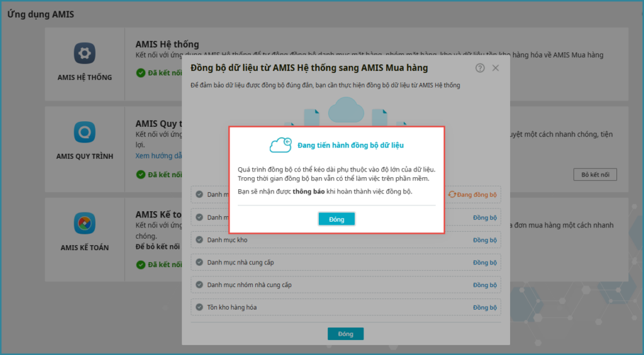Click the Ứng dụng AMIS page heading
The height and width of the screenshot is (355, 644).
(41, 14)
